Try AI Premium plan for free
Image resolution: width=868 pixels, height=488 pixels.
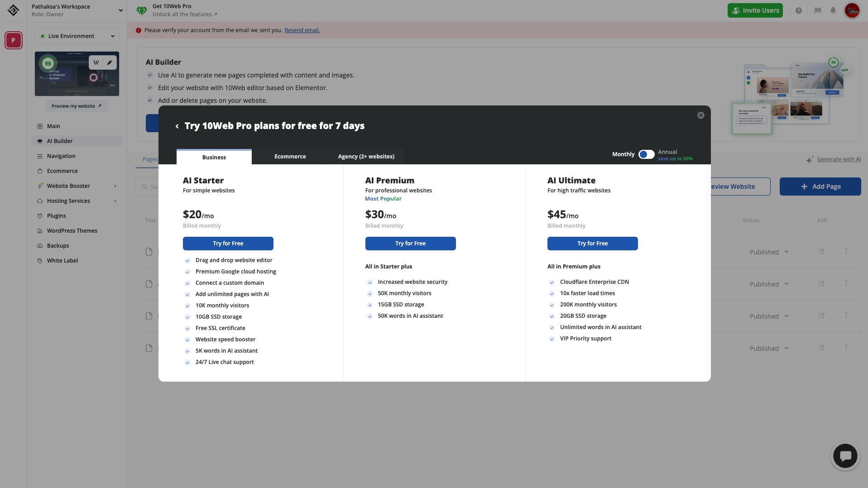(x=410, y=244)
